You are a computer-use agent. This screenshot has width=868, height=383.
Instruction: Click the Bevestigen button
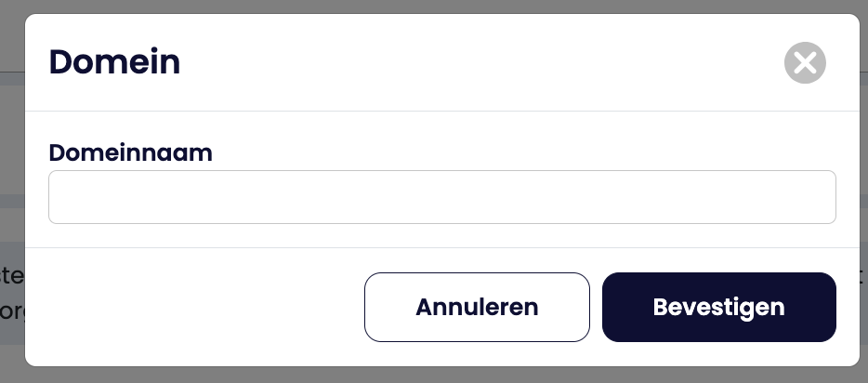tap(718, 307)
